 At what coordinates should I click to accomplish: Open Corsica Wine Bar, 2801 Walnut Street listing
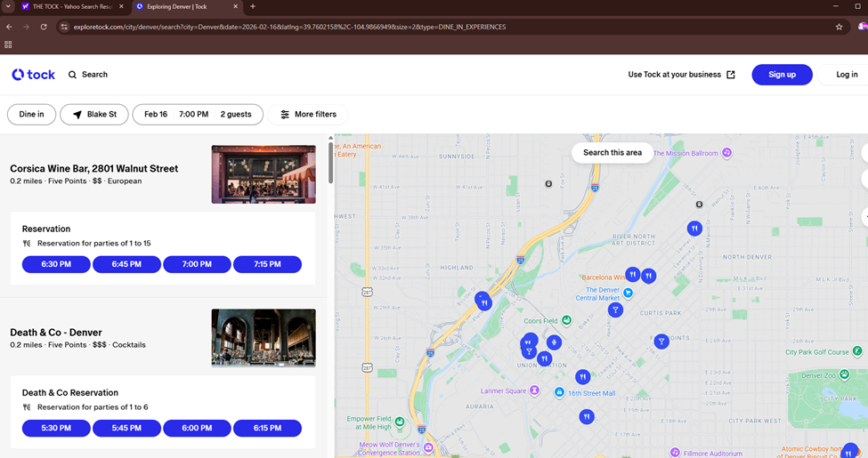(x=94, y=169)
